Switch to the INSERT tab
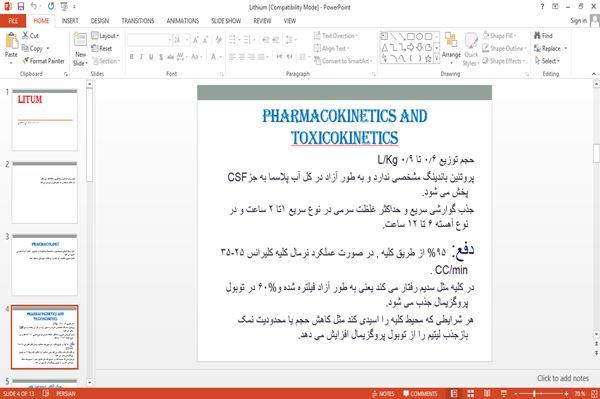The height and width of the screenshot is (399, 600). [x=70, y=21]
